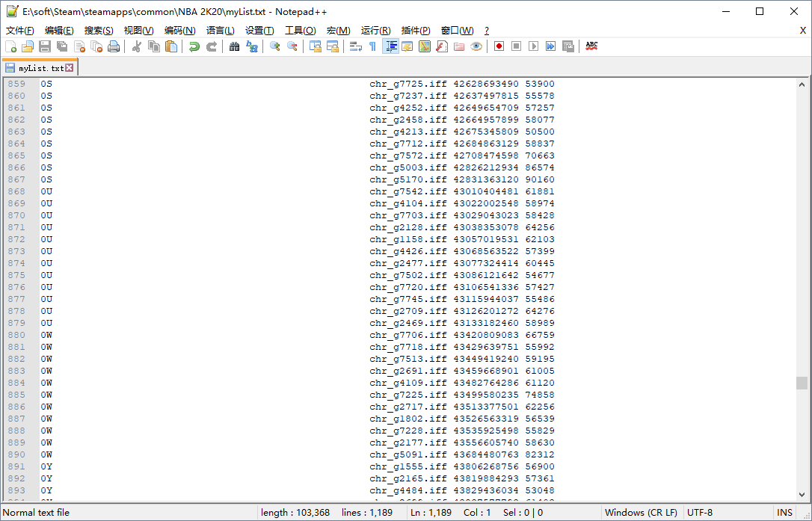Show the Function List panel icon
812x521 pixels.
pyautogui.click(x=442, y=46)
